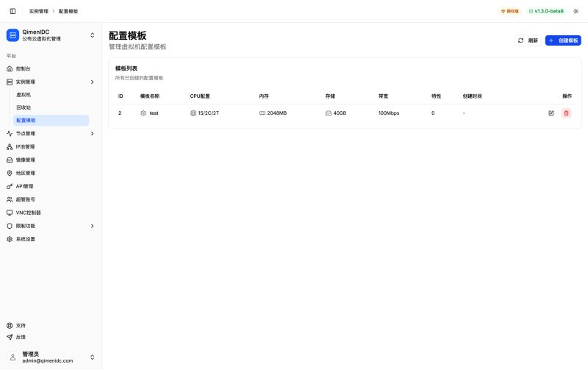Click the 反馈 send icon
Image resolution: width=588 pixels, height=370 pixels.
[10, 337]
